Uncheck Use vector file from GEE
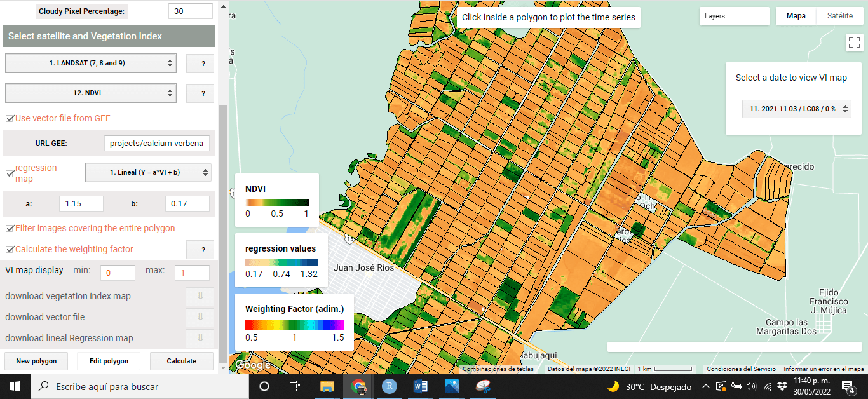 [9, 118]
